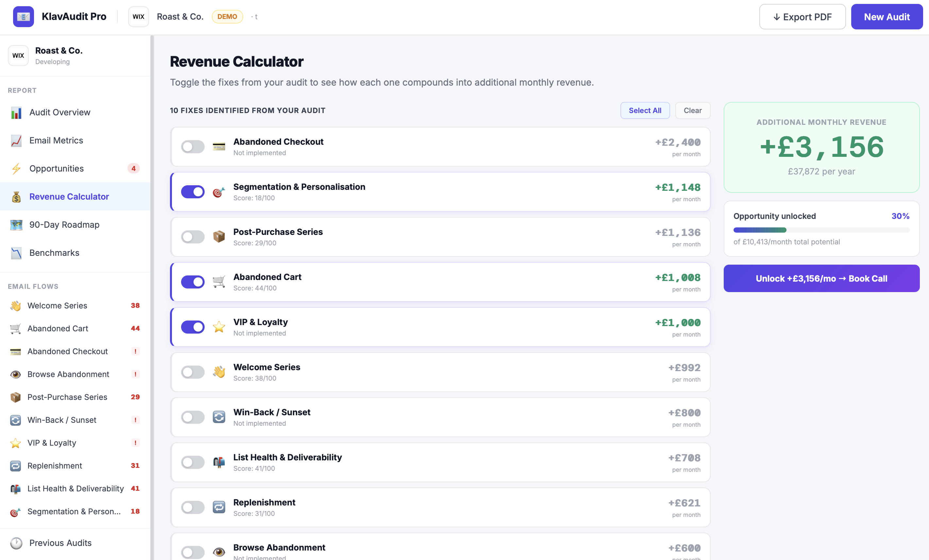Open the Welcome Series email flow
929x560 pixels.
(x=75, y=306)
